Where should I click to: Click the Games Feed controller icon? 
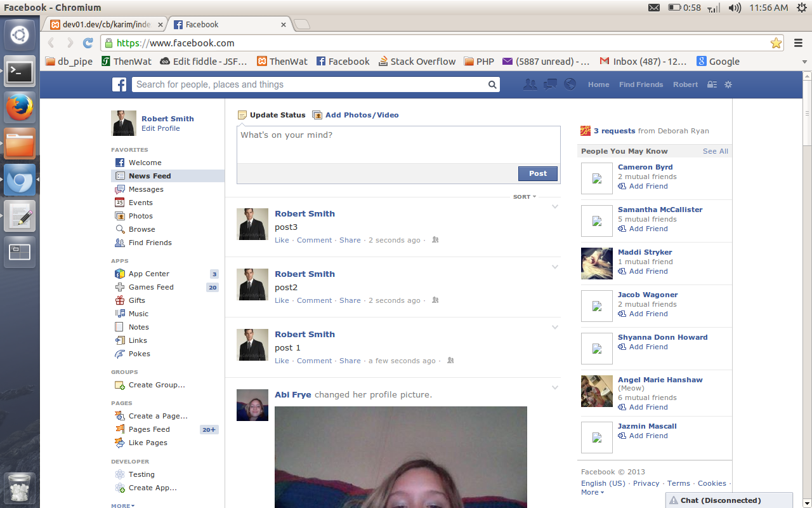click(x=120, y=287)
